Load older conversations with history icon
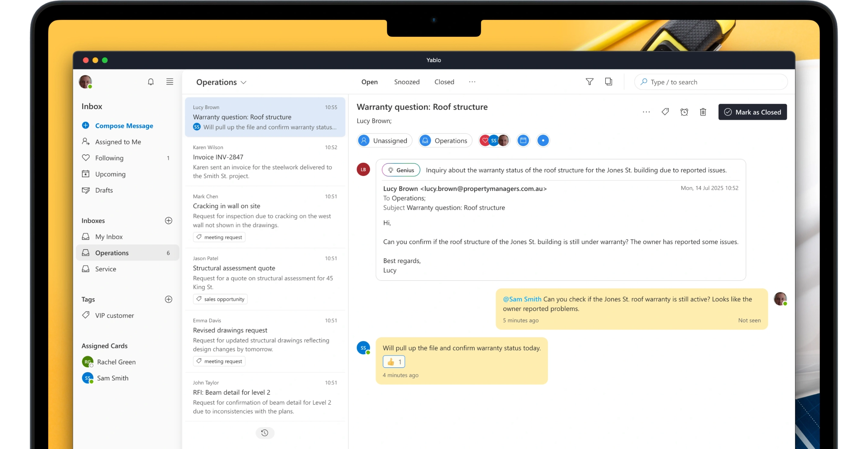Image resolution: width=868 pixels, height=449 pixels. click(x=265, y=433)
